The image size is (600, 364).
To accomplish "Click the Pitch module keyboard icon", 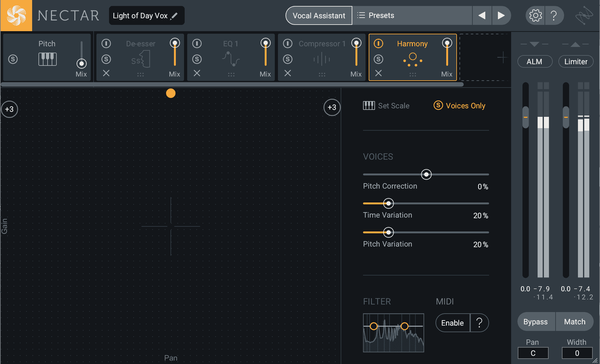I will 48,59.
